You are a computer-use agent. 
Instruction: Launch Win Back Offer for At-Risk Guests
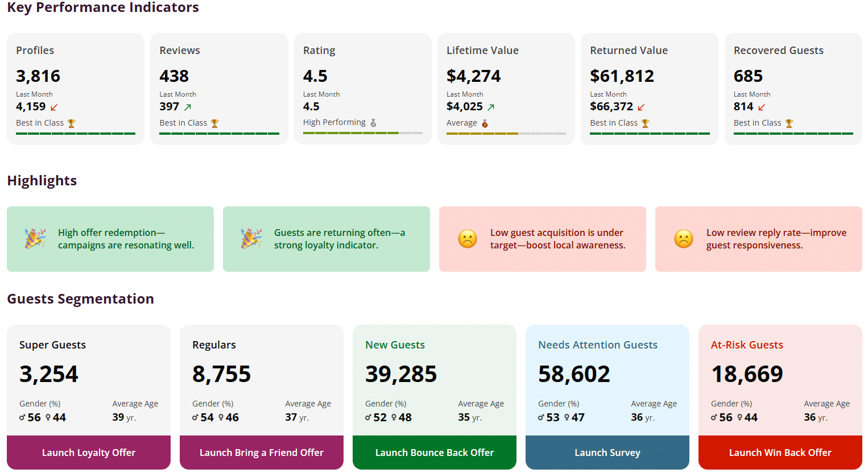(780, 453)
